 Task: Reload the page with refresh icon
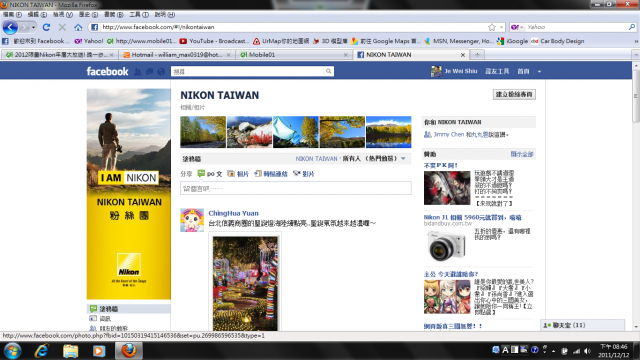point(46,27)
